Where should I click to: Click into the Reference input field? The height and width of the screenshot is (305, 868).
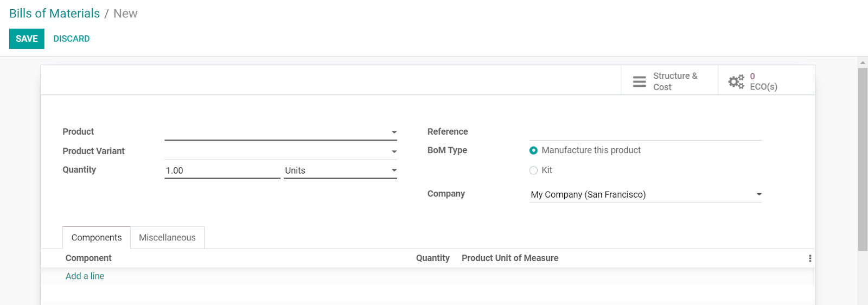(x=646, y=132)
